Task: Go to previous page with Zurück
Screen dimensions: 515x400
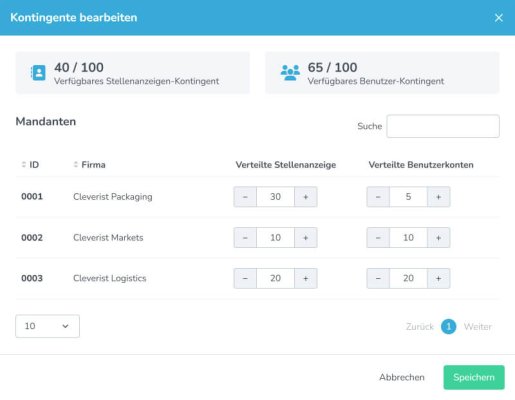Action: click(420, 327)
